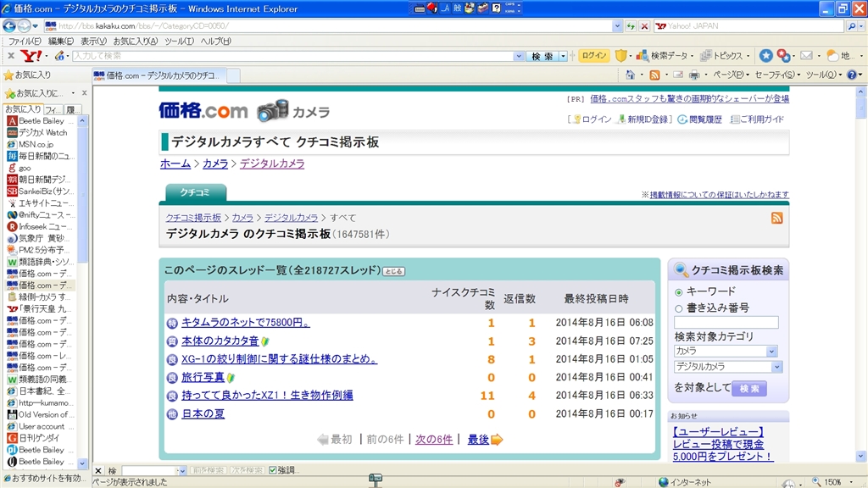The width and height of the screenshot is (868, 488).
Task: Open the セーフティ(S) command bar dropdown
Action: 777,75
